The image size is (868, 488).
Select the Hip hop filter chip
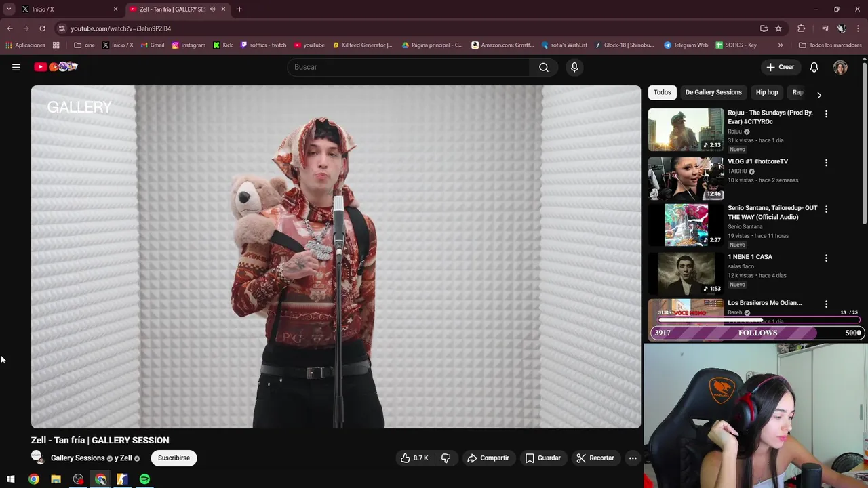coord(767,92)
